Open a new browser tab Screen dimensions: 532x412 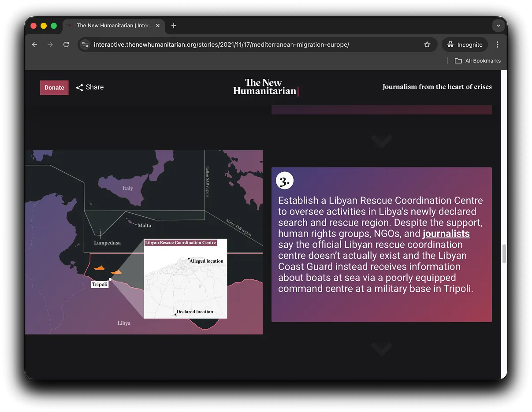point(174,26)
